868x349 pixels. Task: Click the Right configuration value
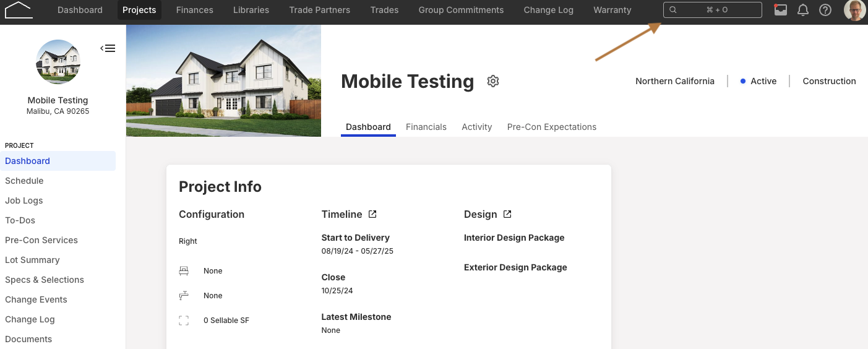tap(188, 241)
